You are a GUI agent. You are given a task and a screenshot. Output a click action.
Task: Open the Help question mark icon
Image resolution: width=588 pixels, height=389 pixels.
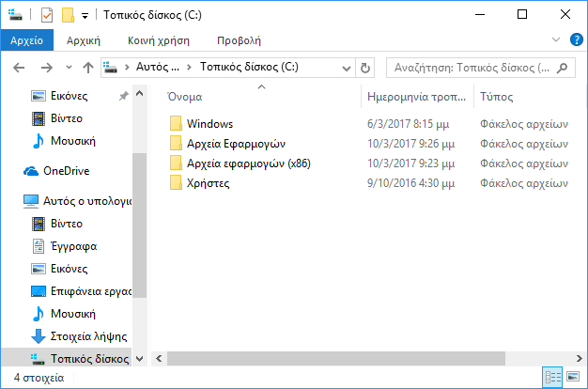click(577, 39)
